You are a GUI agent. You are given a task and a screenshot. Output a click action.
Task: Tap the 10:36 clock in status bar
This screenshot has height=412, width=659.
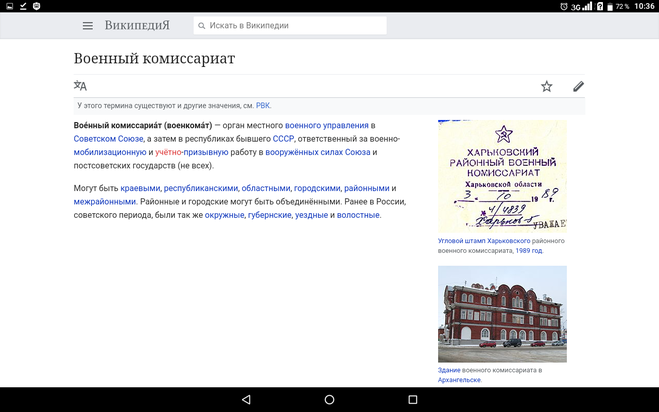[644, 6]
